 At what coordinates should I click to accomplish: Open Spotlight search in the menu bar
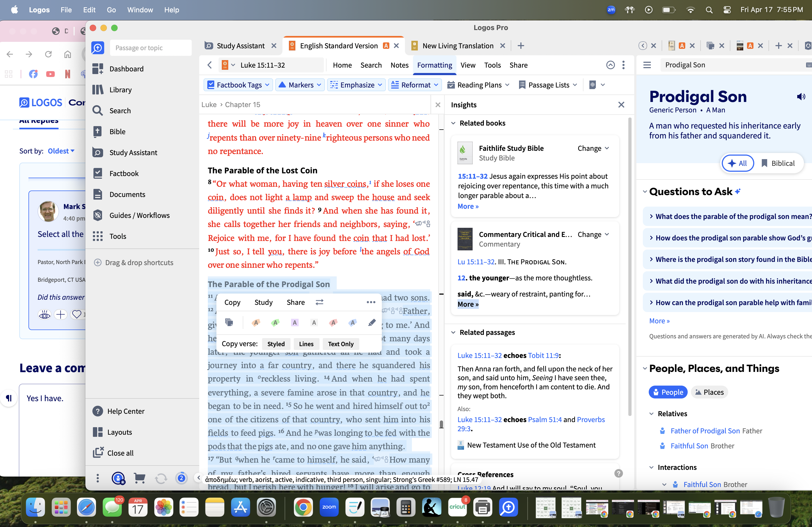pos(709,10)
